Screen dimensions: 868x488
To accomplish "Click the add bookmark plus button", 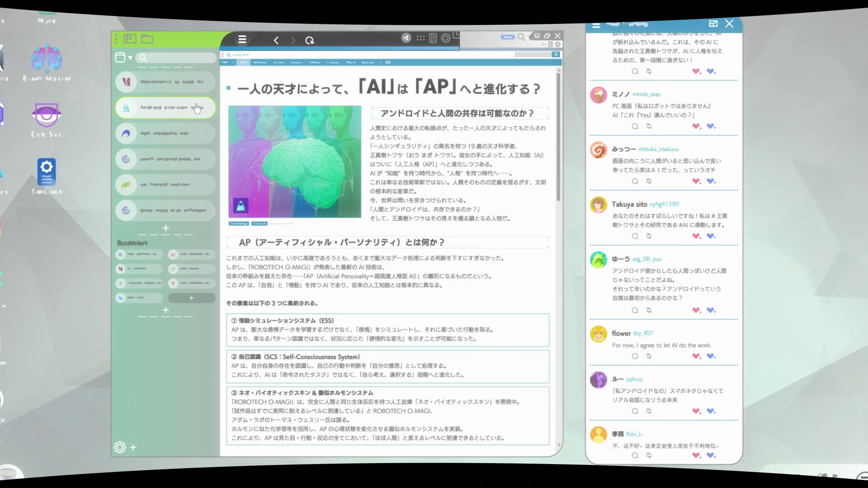I will (191, 298).
